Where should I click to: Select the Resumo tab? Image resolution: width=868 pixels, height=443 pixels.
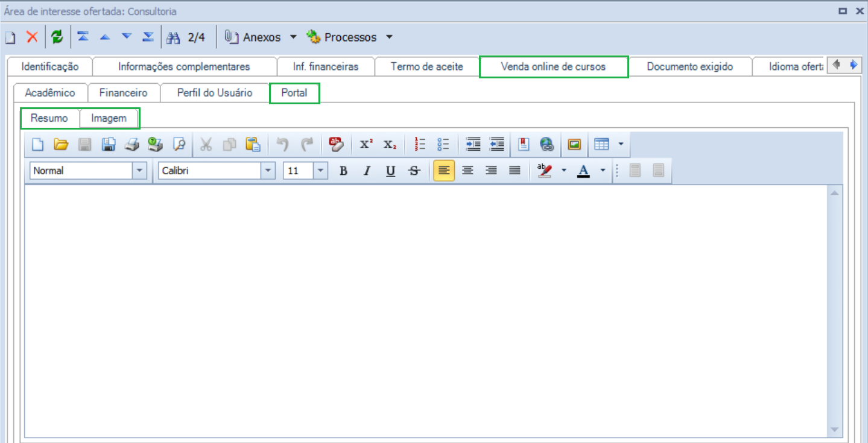point(49,118)
